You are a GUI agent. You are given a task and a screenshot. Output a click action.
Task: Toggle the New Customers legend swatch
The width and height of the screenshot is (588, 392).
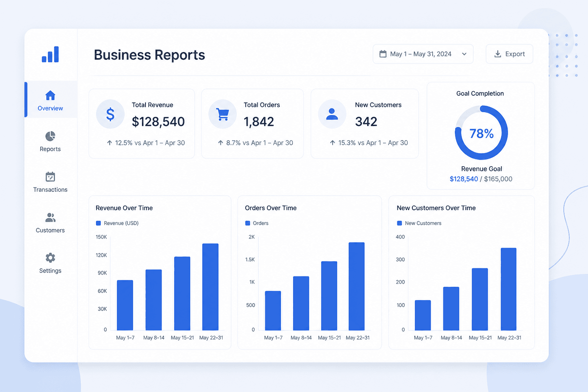(x=400, y=223)
